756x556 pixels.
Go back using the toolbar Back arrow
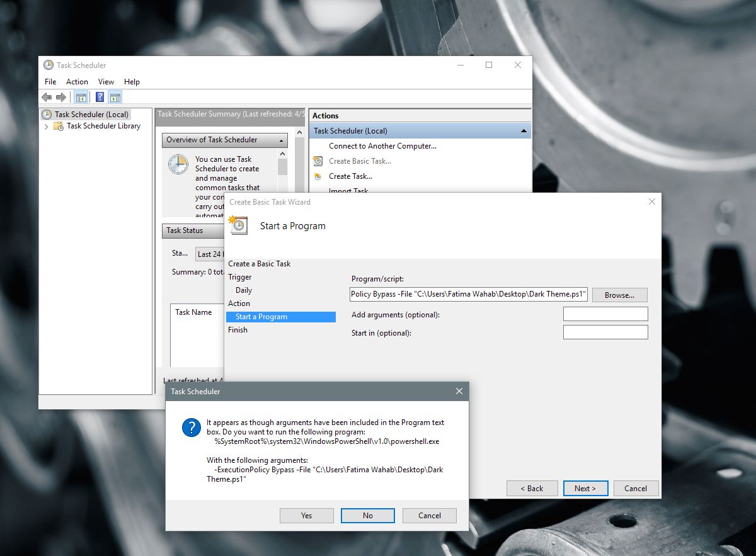pyautogui.click(x=47, y=97)
